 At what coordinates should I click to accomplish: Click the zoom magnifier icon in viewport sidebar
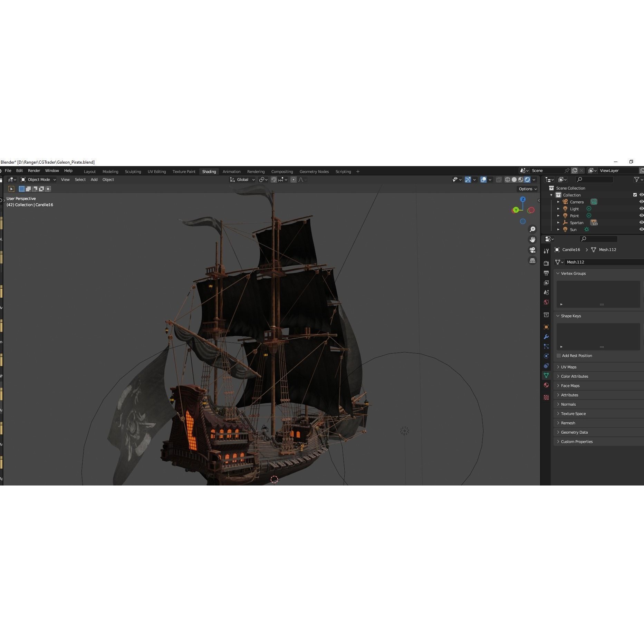pyautogui.click(x=532, y=229)
